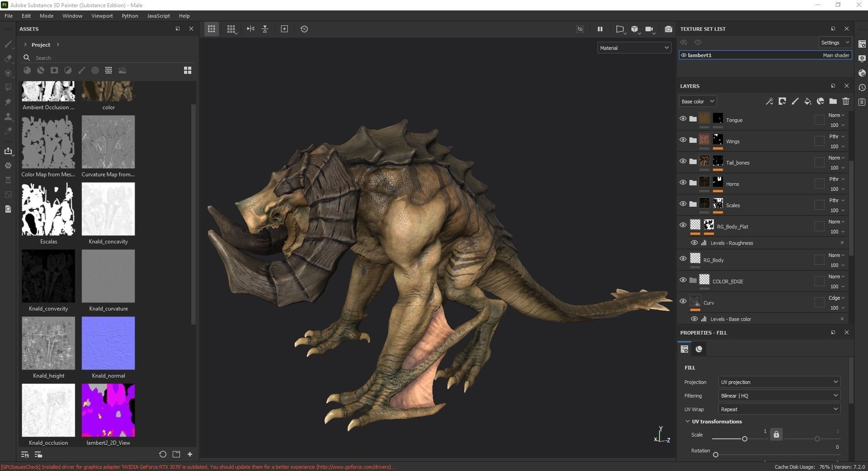The image size is (868, 471).
Task: Click the Main shader label for lambert1
Action: pos(836,55)
